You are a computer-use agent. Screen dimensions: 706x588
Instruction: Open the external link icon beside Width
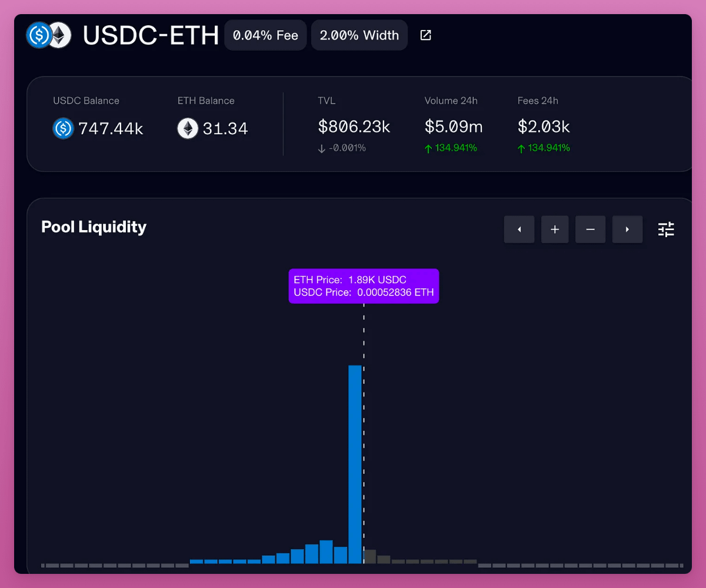coord(425,35)
